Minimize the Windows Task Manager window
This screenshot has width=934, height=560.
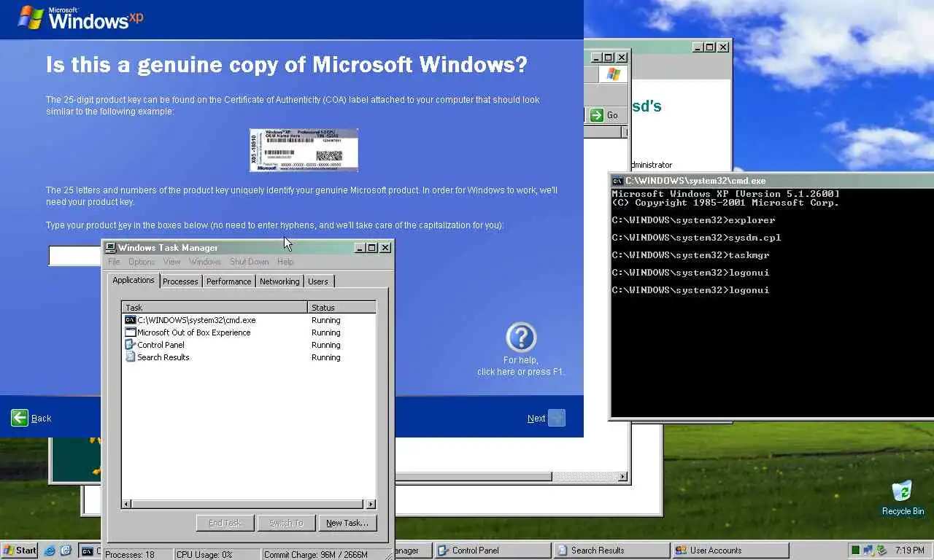pyautogui.click(x=360, y=248)
